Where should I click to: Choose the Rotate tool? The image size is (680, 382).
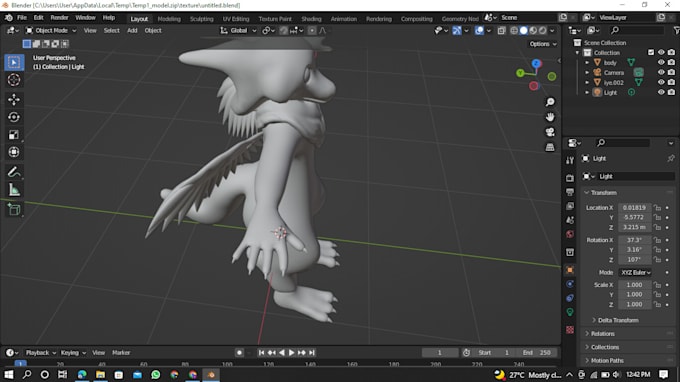point(14,117)
